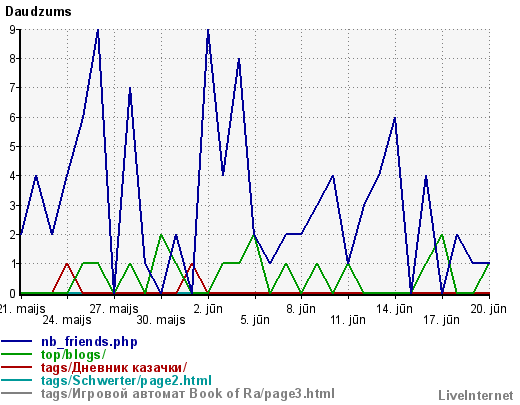Click the Daudzums chart title
Image resolution: width=520 pixels, height=405 pixels.
pos(38,12)
